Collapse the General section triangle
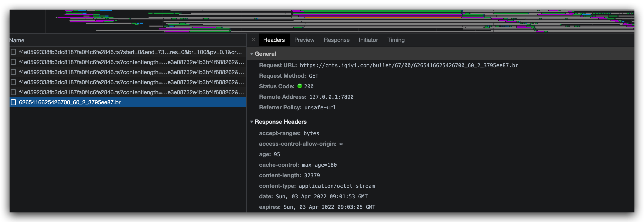The image size is (644, 222). click(251, 54)
